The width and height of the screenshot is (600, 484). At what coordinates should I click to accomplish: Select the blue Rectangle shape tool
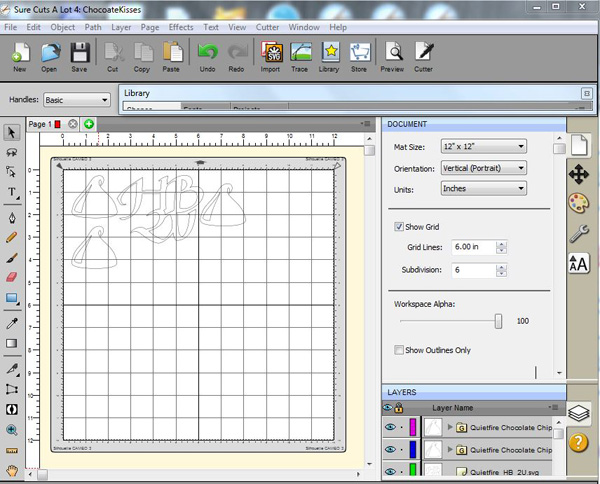pyautogui.click(x=12, y=298)
